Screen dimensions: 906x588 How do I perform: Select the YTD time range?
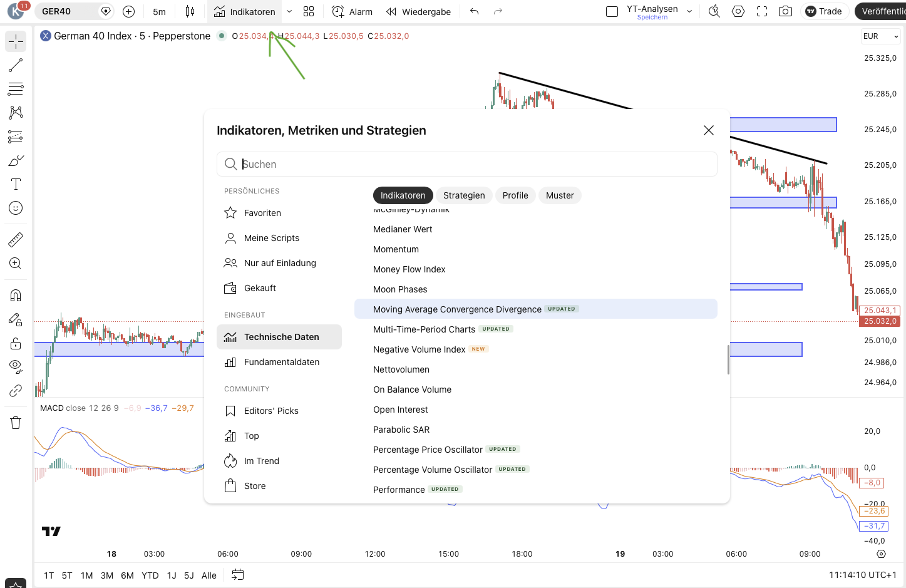point(150,575)
